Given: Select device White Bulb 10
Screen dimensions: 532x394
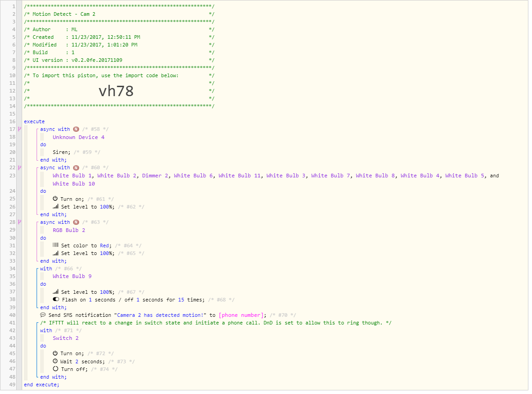Looking at the screenshot, I should click(74, 184).
